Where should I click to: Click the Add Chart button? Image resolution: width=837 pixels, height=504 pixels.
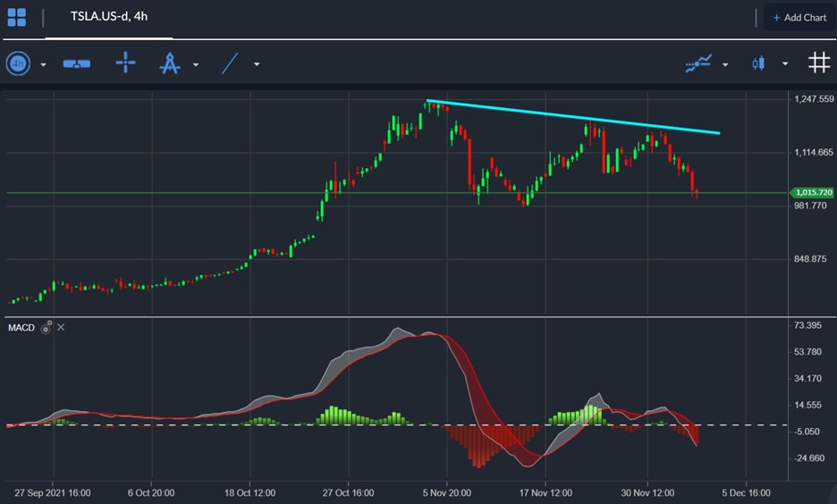click(x=799, y=18)
